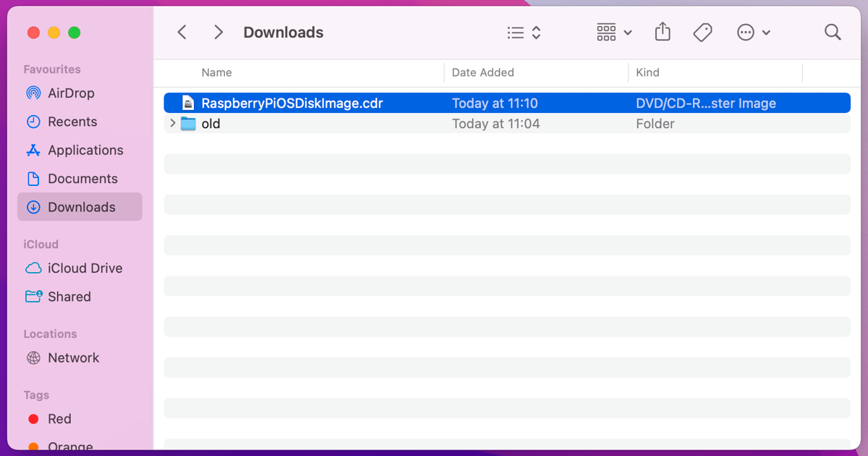
Task: Click the Applications sidebar icon
Action: (x=33, y=150)
